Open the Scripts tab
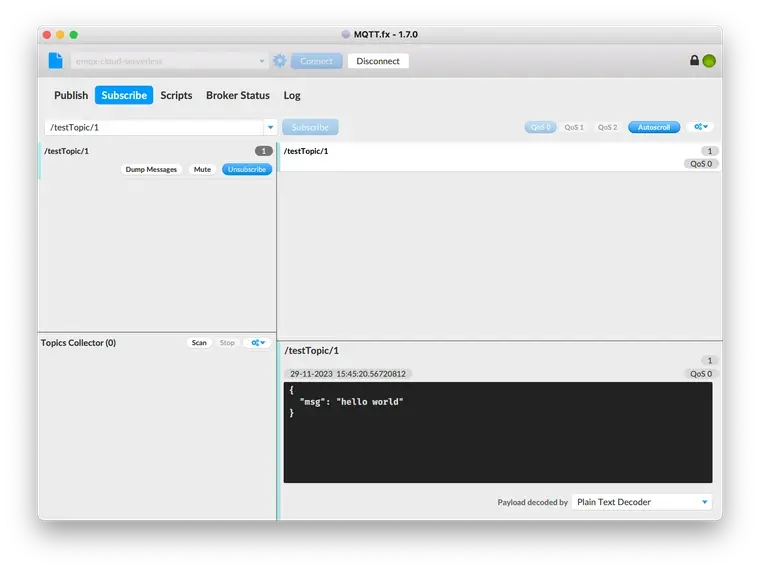 pyautogui.click(x=176, y=95)
